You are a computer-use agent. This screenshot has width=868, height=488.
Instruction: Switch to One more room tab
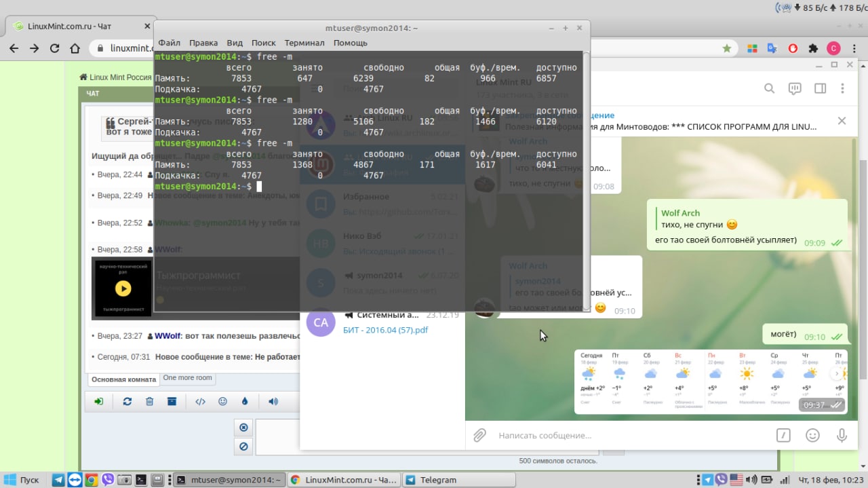tap(187, 378)
